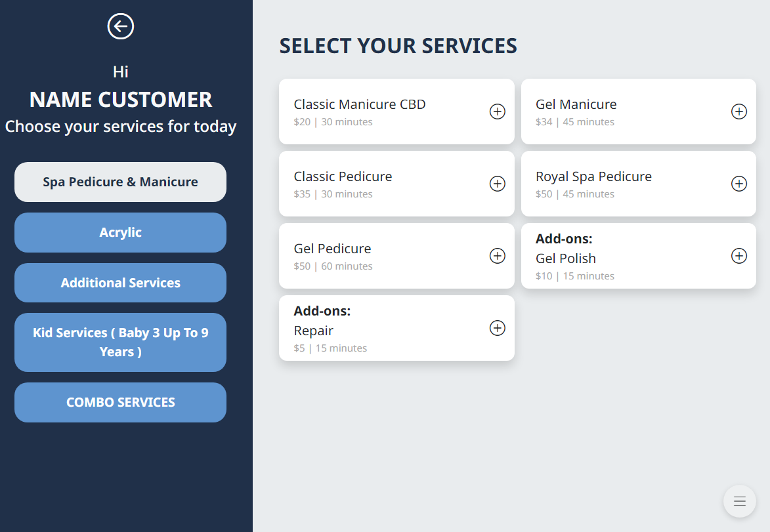
Task: Add Royal Spa Pedicure plus icon
Action: pos(739,184)
